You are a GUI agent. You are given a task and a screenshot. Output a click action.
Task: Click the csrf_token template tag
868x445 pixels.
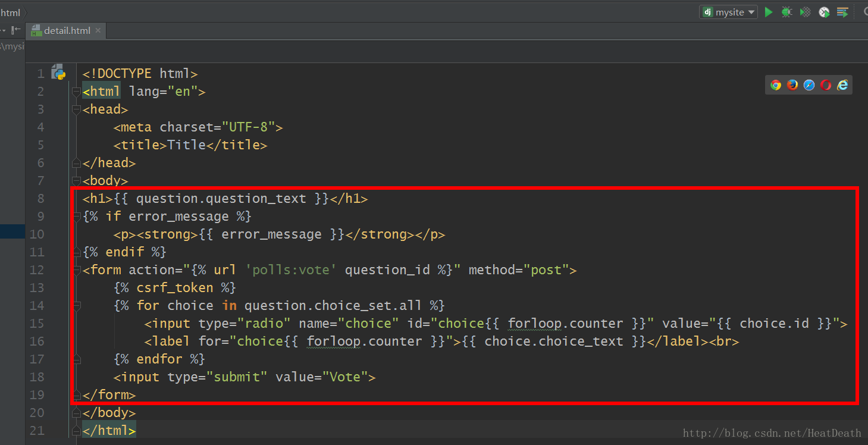click(175, 288)
